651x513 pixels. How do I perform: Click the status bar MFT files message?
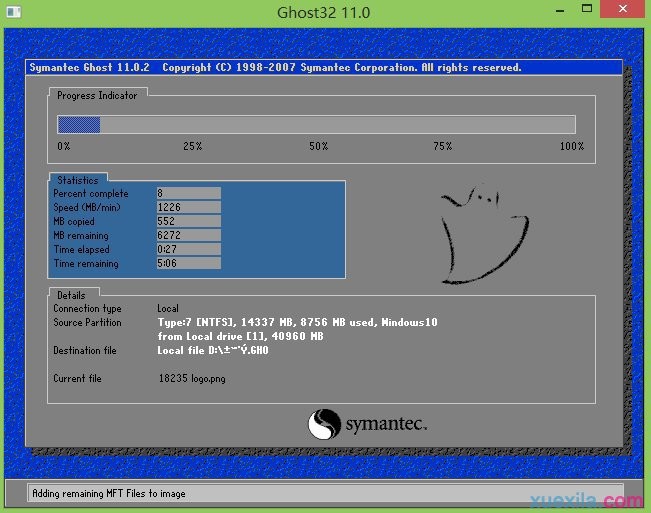click(108, 493)
